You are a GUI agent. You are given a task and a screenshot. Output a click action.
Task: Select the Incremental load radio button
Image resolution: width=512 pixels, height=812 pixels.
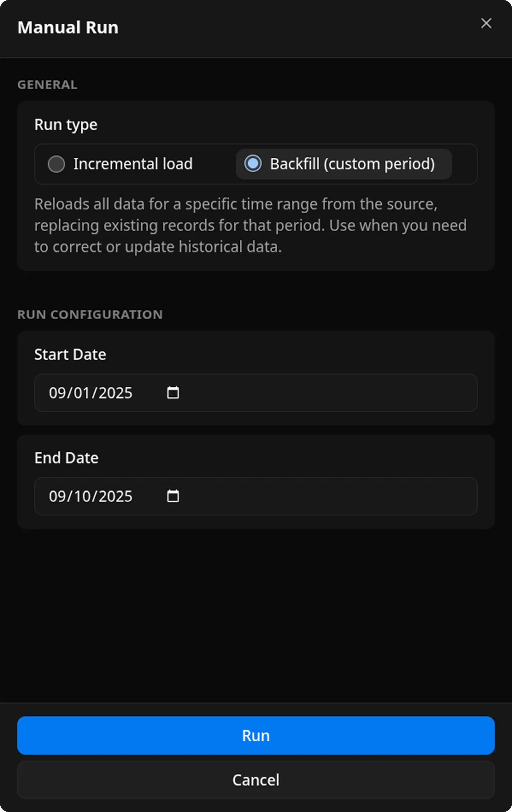[56, 164]
